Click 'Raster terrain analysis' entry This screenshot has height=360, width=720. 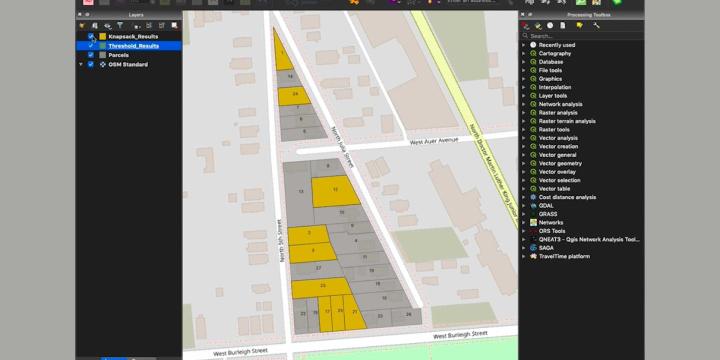pos(567,121)
